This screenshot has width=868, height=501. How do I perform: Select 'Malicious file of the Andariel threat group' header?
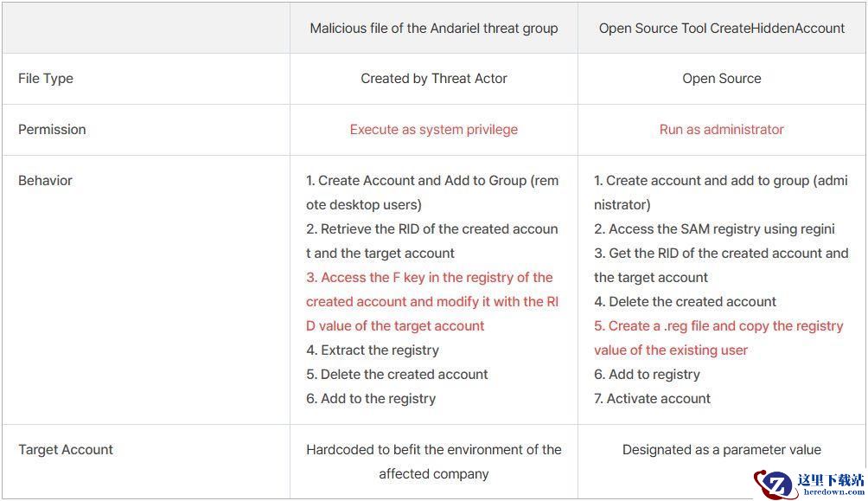[x=433, y=29]
